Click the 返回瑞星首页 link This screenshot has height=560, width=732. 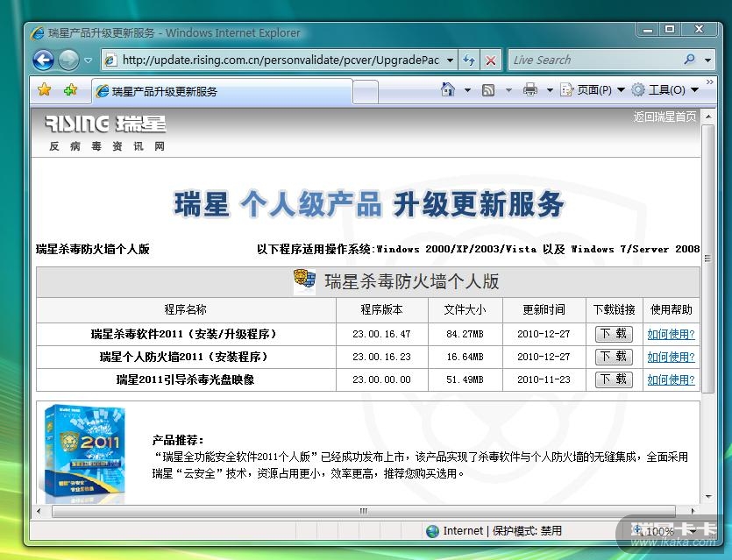tap(664, 117)
